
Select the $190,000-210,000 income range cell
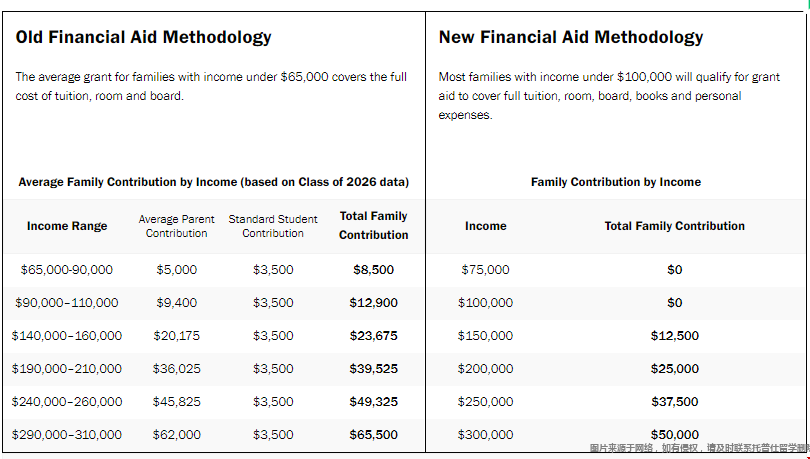point(67,369)
